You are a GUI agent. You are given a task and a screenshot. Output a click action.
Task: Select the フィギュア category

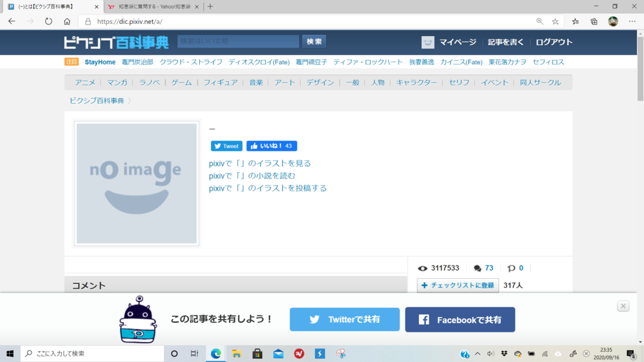(x=220, y=82)
